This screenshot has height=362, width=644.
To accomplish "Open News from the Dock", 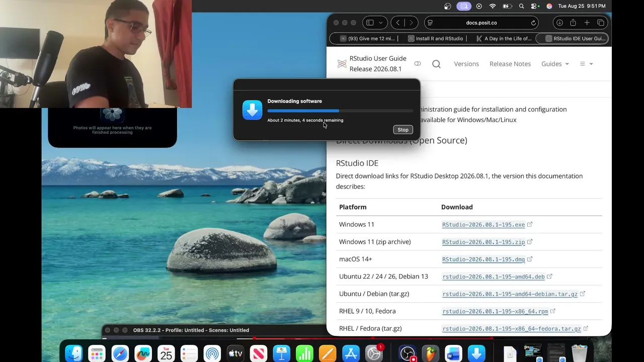I will (259, 353).
